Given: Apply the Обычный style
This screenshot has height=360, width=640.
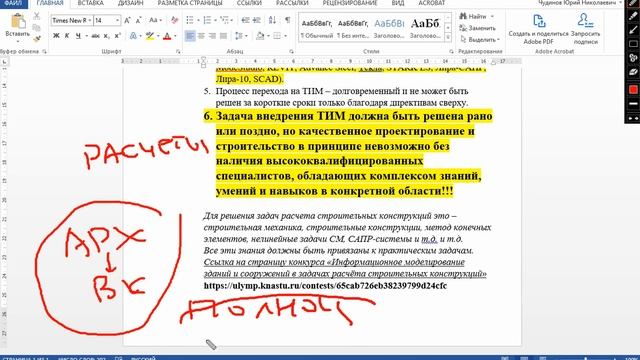Looking at the screenshot, I should (x=317, y=28).
